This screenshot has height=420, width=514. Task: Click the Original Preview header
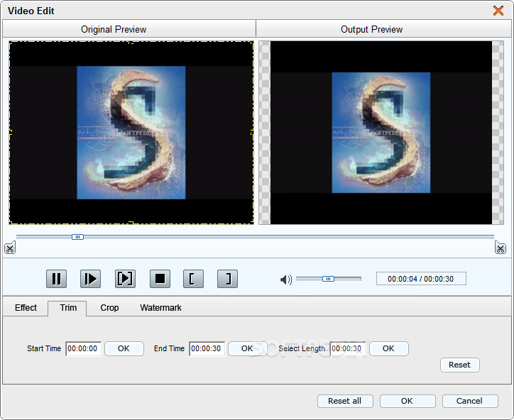(x=129, y=29)
